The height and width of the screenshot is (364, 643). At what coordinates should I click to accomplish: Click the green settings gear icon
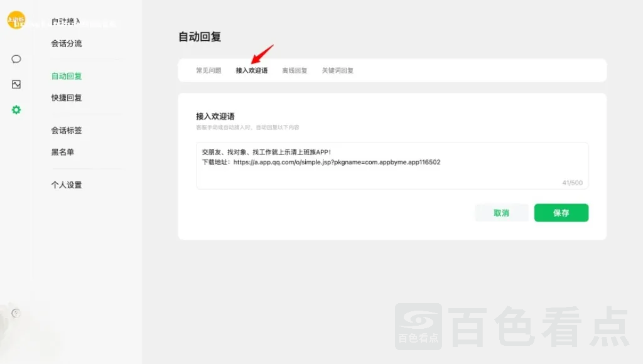tap(16, 110)
